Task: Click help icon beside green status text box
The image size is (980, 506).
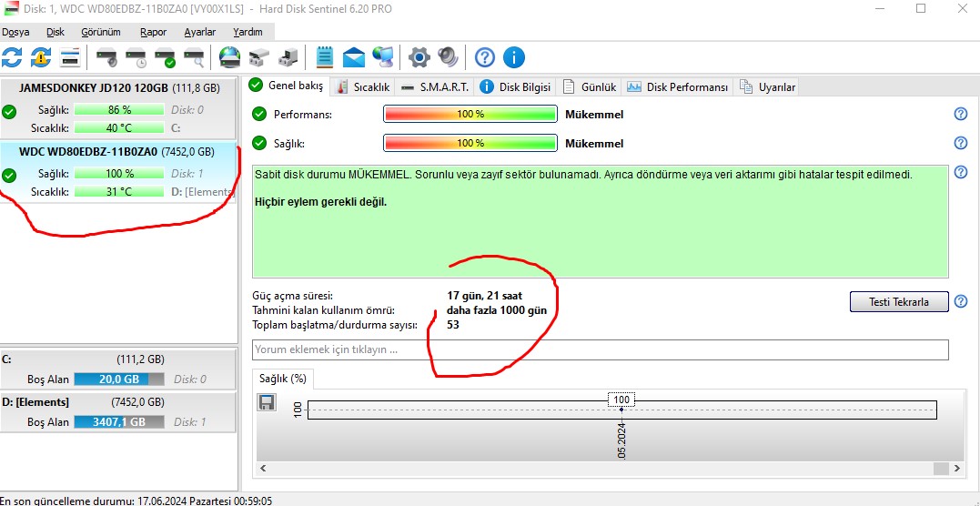Action: (x=961, y=172)
